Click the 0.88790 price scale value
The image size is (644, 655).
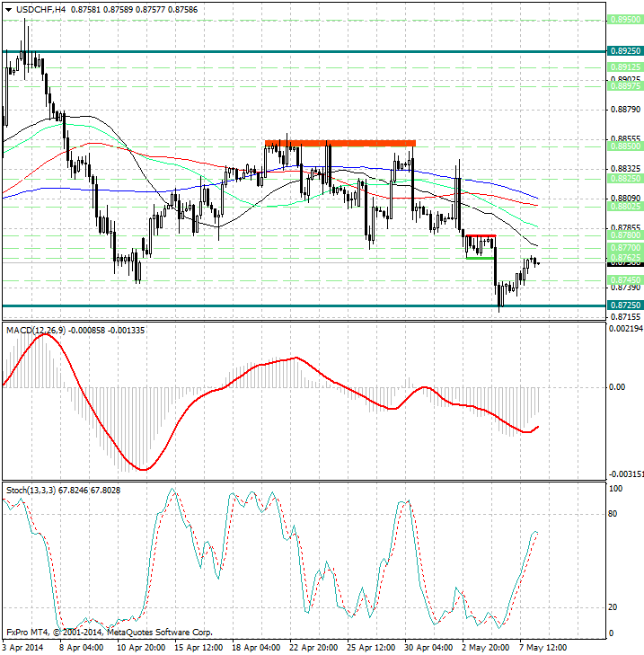click(x=626, y=110)
